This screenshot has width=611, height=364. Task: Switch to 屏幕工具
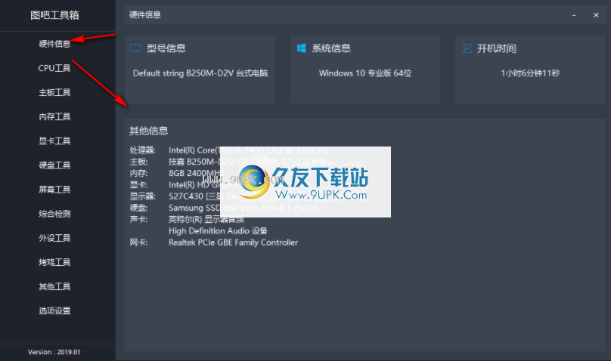54,190
